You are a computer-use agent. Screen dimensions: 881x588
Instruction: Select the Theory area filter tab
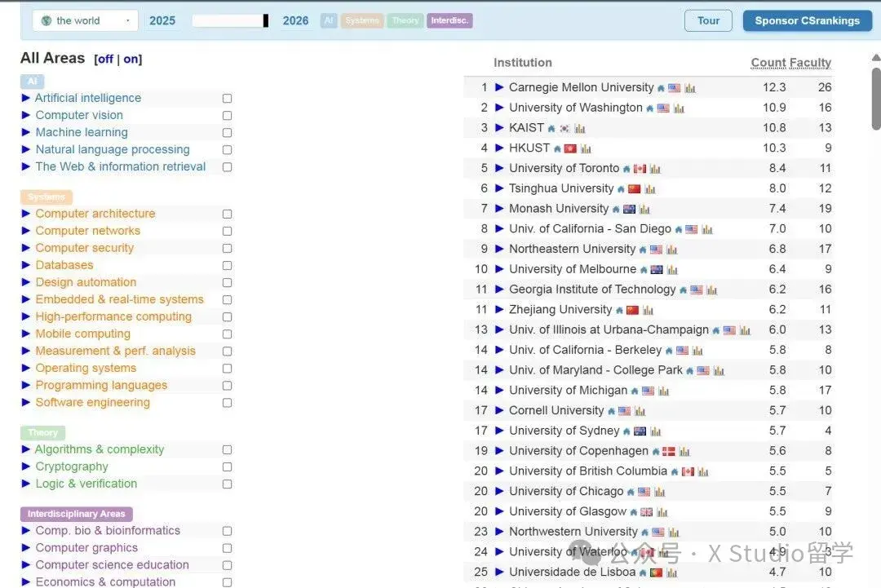tap(405, 20)
